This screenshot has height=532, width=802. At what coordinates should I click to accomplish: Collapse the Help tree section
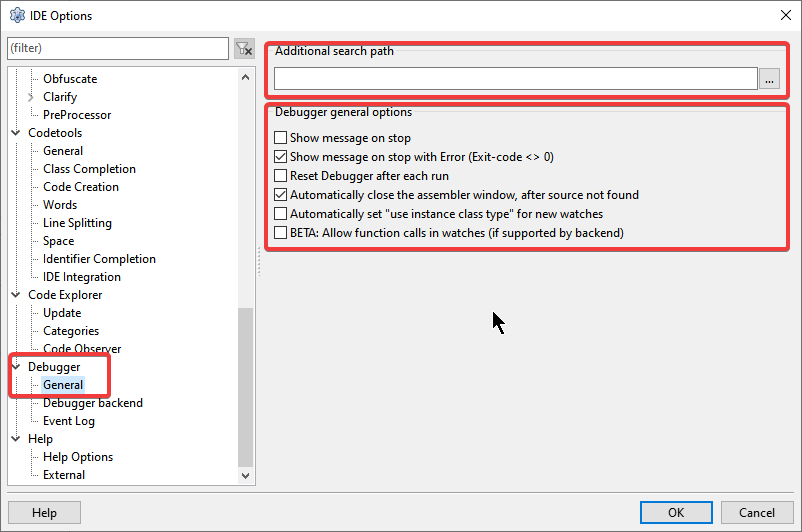16,439
